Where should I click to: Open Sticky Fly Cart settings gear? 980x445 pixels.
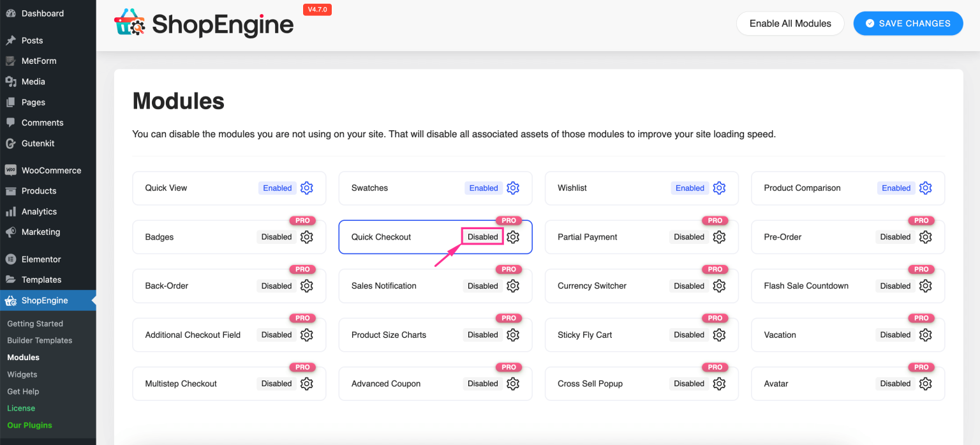(719, 334)
